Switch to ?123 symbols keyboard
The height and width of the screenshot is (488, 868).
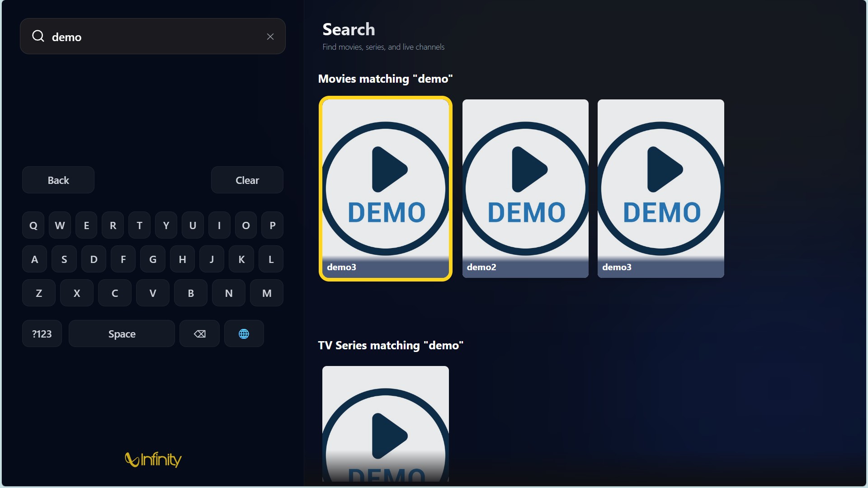(x=42, y=333)
